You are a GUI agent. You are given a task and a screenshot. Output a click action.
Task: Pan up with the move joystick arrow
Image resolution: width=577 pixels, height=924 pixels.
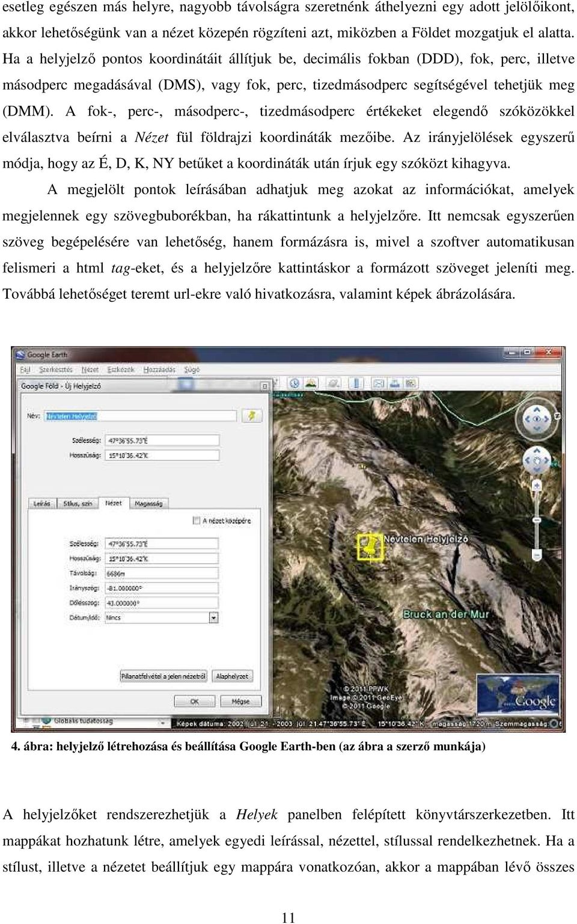[537, 451]
